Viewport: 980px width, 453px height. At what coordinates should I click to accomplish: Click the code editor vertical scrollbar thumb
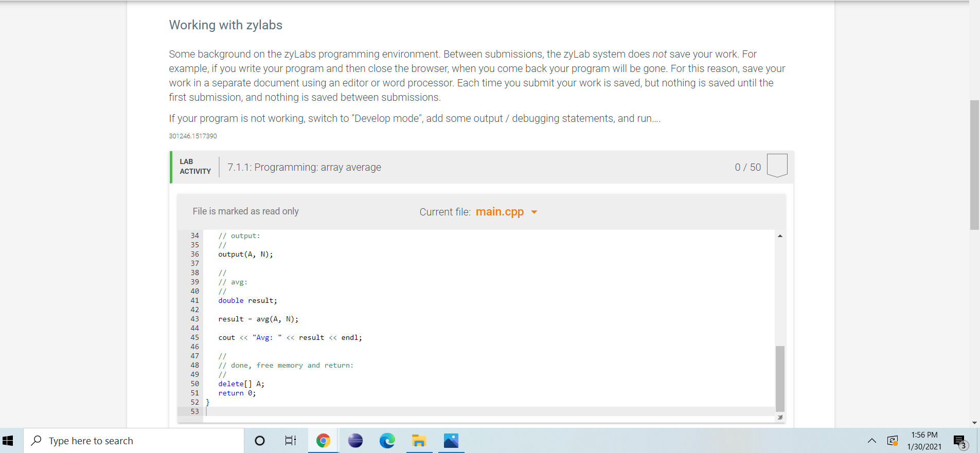point(780,379)
